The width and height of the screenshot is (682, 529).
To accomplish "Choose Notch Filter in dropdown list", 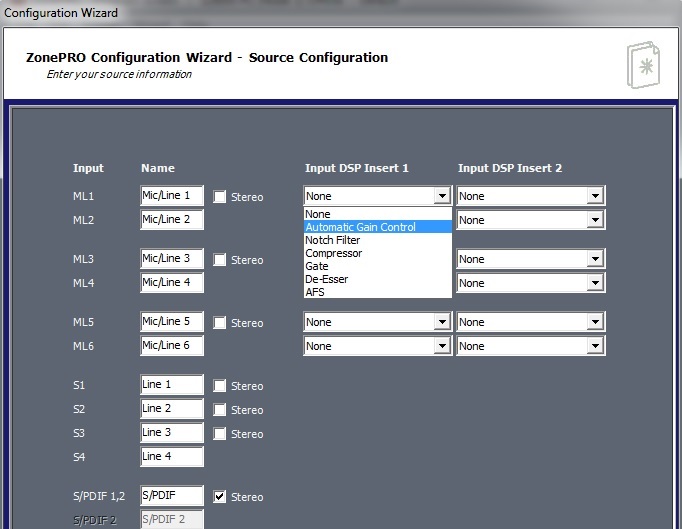I will pyautogui.click(x=333, y=240).
